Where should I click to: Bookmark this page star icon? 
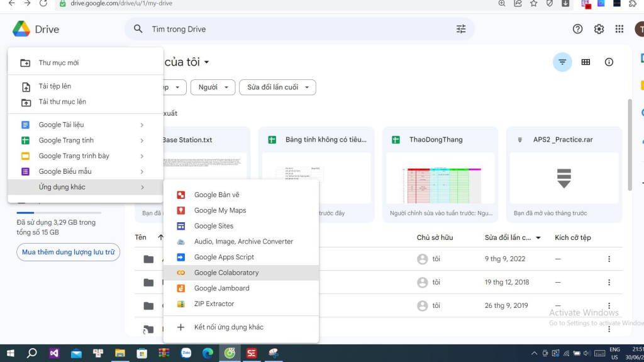click(x=533, y=3)
